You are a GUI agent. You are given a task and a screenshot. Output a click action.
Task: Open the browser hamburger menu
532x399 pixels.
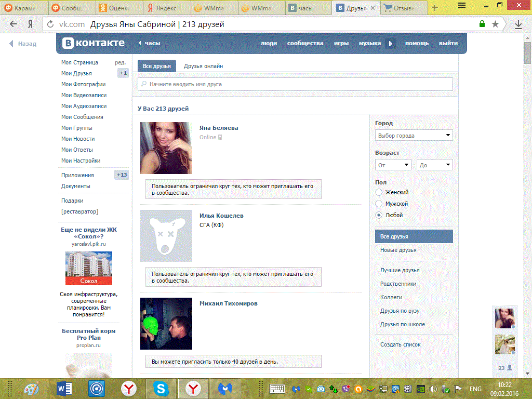462,5
